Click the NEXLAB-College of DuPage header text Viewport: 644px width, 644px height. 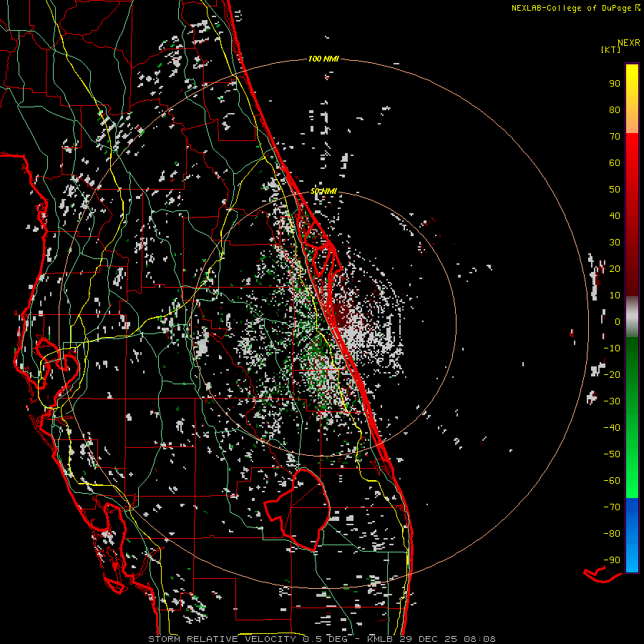click(572, 8)
